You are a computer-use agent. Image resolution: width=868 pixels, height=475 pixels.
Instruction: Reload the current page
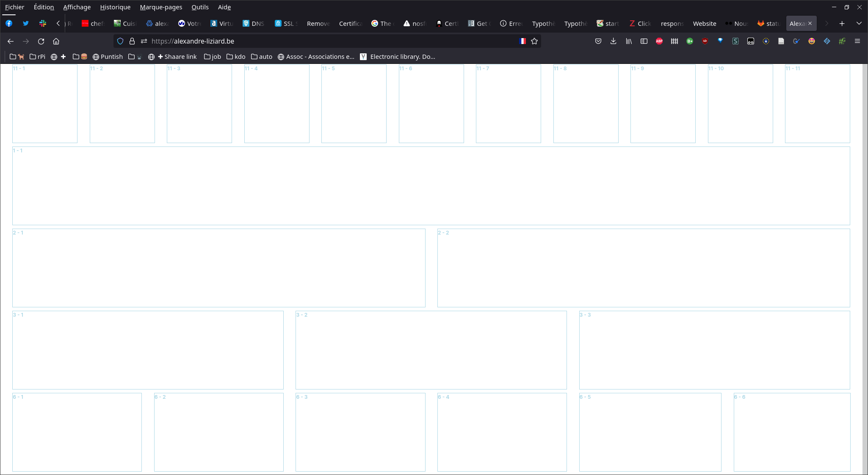point(41,41)
